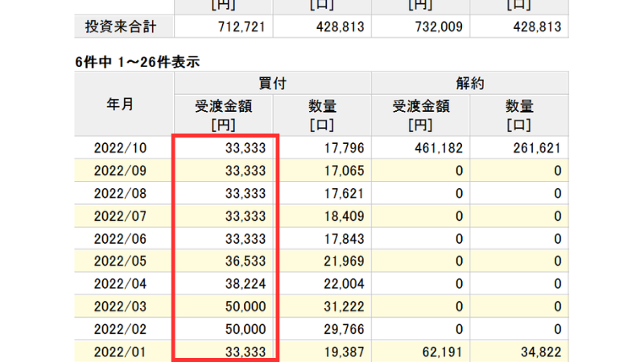Select the 2022/03 row's 50,000 amount
The height and width of the screenshot is (362, 644).
point(244,306)
